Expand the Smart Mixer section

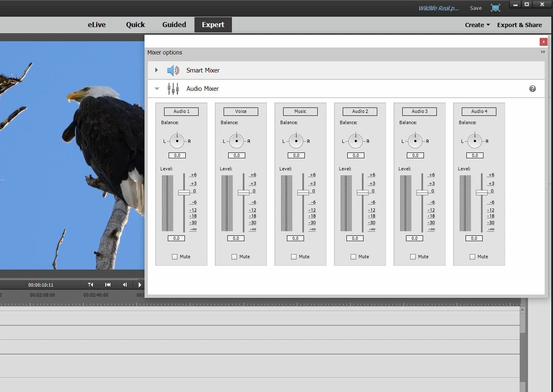tap(157, 70)
